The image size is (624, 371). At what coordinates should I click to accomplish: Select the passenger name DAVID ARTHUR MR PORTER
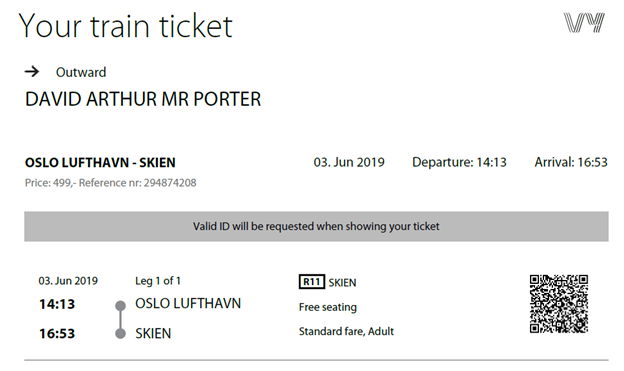coord(143,99)
